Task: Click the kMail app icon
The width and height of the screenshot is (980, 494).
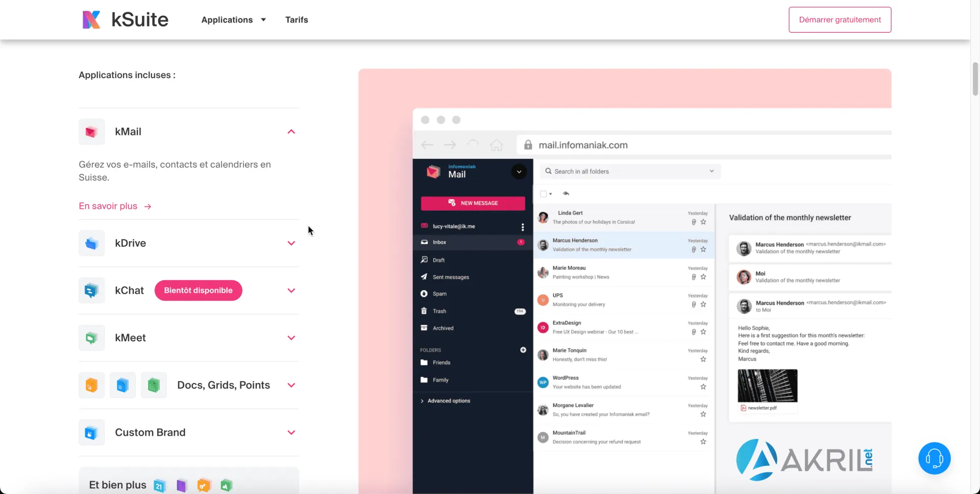Action: pos(91,132)
